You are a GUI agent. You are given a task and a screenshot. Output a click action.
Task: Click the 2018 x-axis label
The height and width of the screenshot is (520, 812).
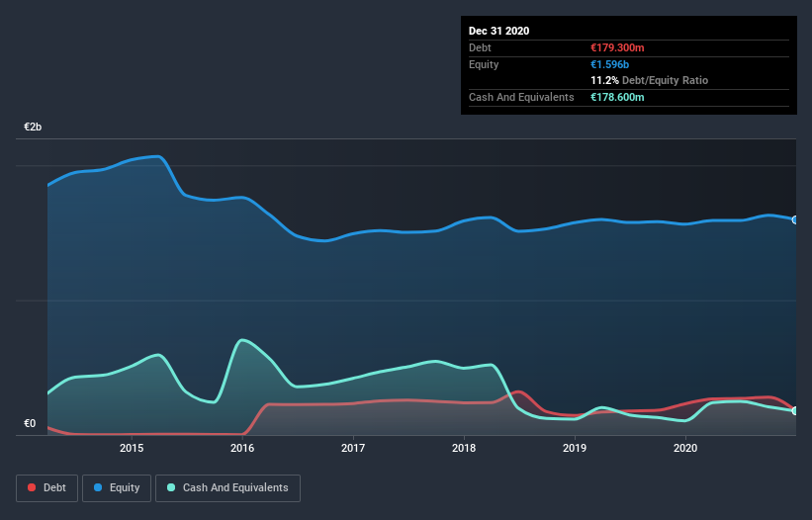[464, 448]
